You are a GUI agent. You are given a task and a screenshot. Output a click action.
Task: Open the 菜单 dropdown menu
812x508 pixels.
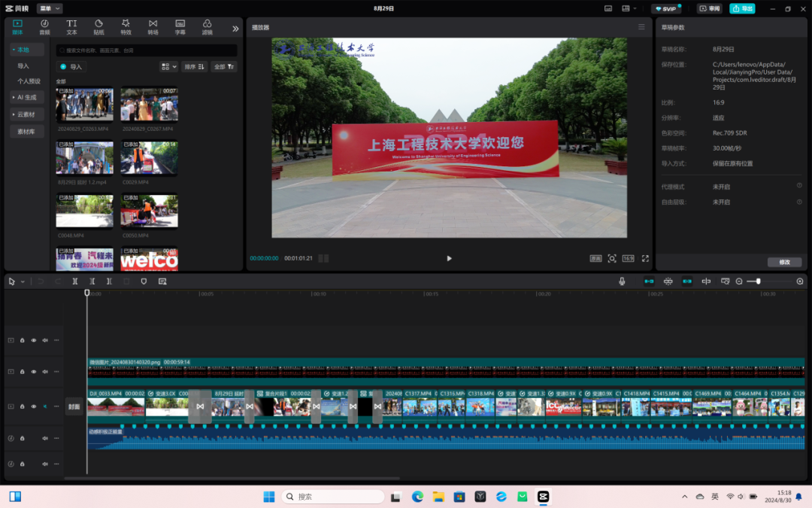click(49, 8)
